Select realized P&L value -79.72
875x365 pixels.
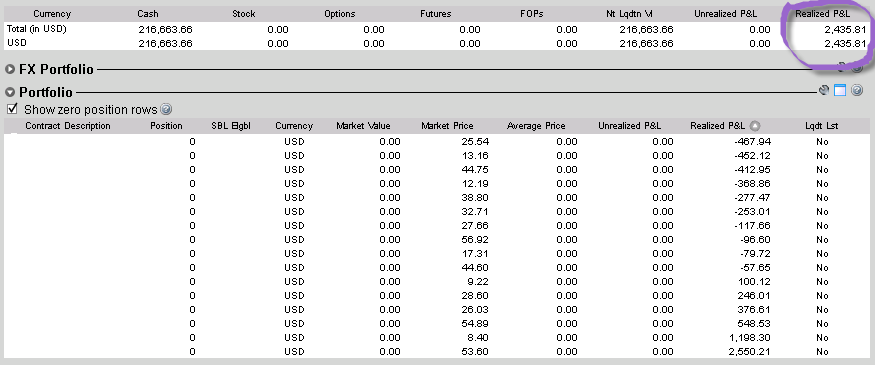756,253
